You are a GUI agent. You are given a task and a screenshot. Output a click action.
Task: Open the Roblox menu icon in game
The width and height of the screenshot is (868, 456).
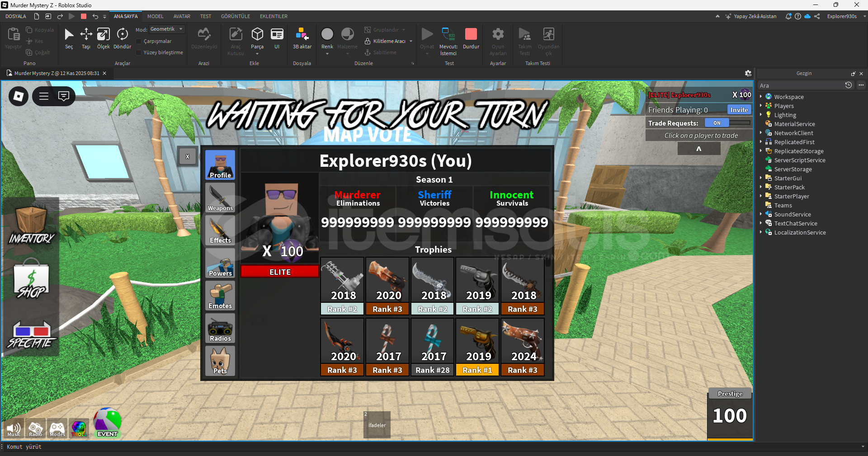pyautogui.click(x=19, y=96)
